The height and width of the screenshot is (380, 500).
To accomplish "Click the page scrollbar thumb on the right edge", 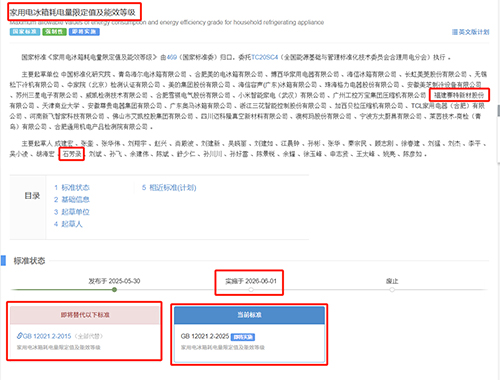I will coord(498,111).
